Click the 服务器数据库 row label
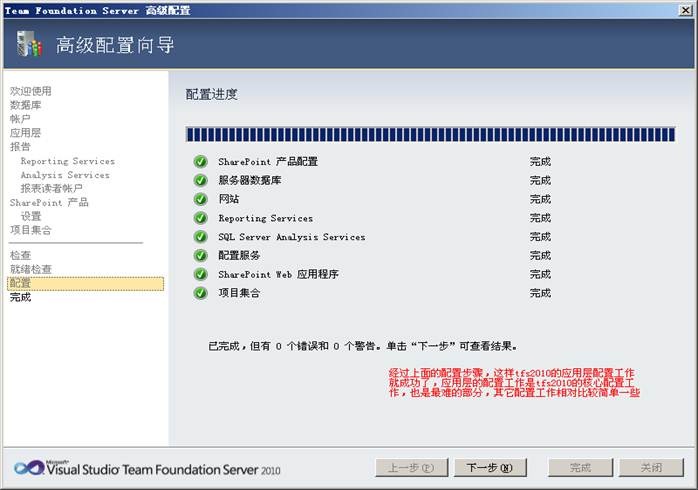This screenshot has width=698, height=490. click(250, 180)
